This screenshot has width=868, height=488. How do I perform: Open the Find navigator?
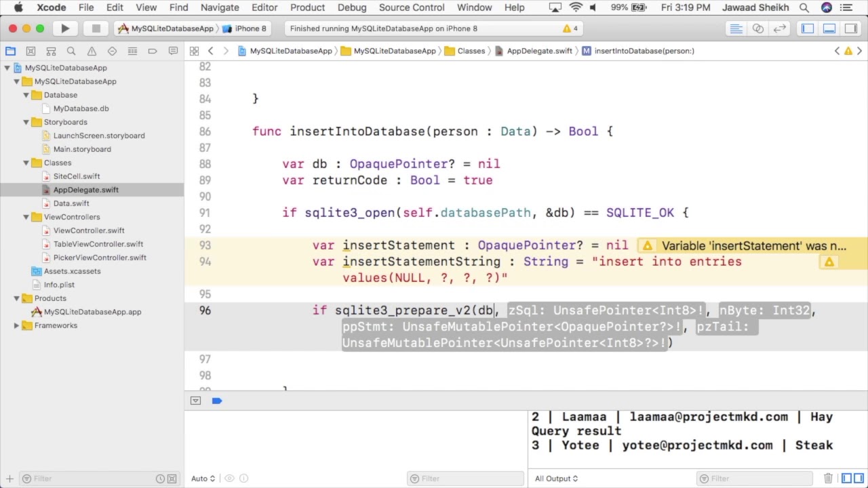pos(71,51)
